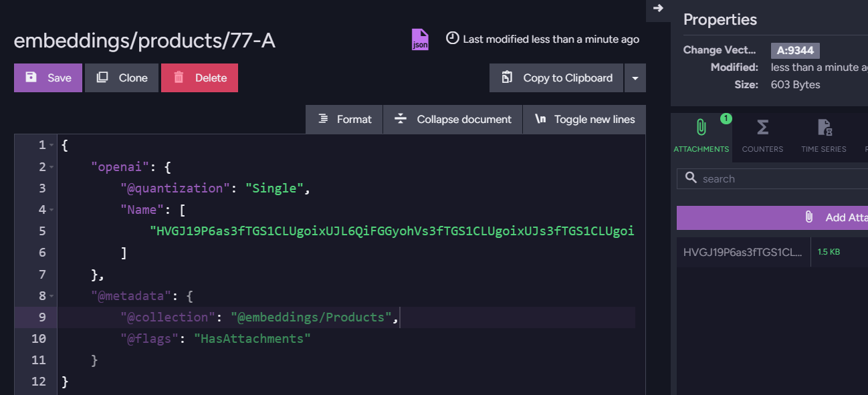Click Collapse document
The image size is (868, 395).
(x=453, y=119)
